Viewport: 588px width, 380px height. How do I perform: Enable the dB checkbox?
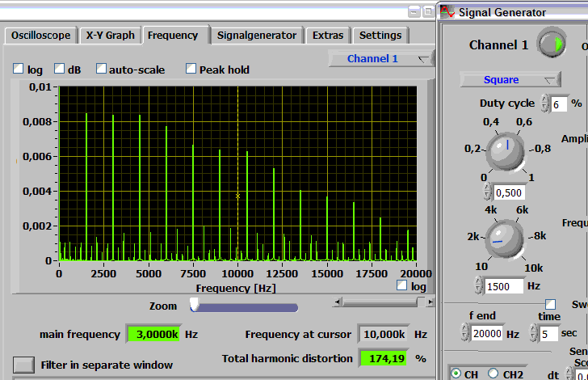pos(60,70)
